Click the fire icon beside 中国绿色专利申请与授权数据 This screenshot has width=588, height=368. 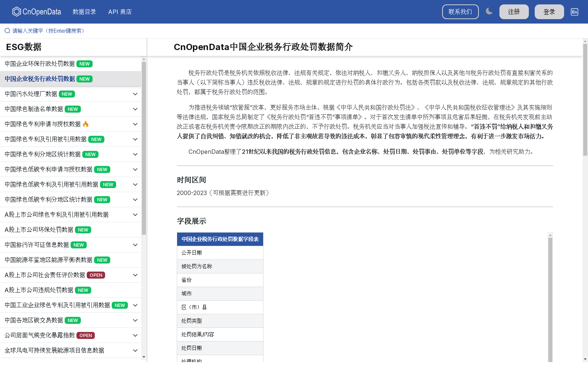(86, 124)
